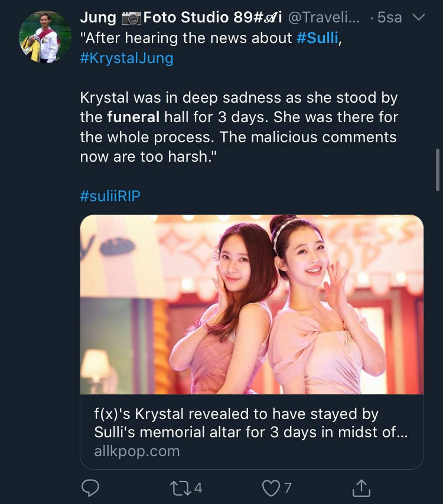The image size is (443, 504).
Task: Open the tweet via the "5sa" timestamp
Action: (x=389, y=18)
